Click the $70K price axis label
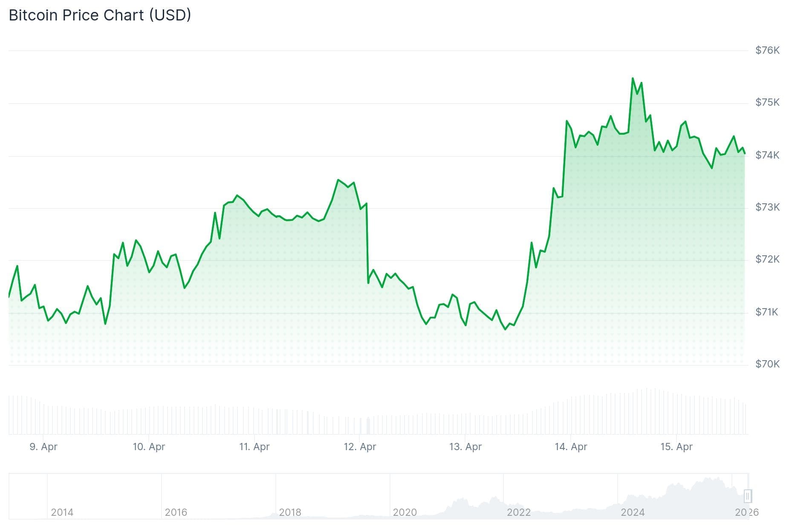 point(767,364)
